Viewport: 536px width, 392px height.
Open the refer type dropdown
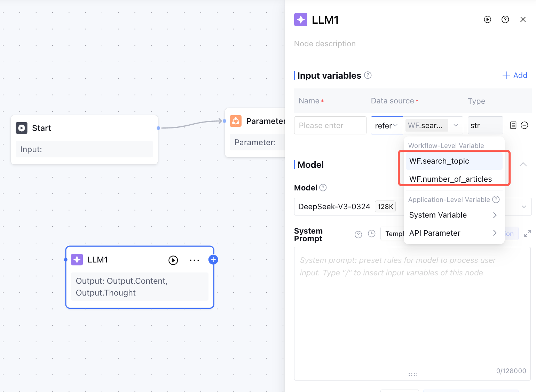click(386, 125)
